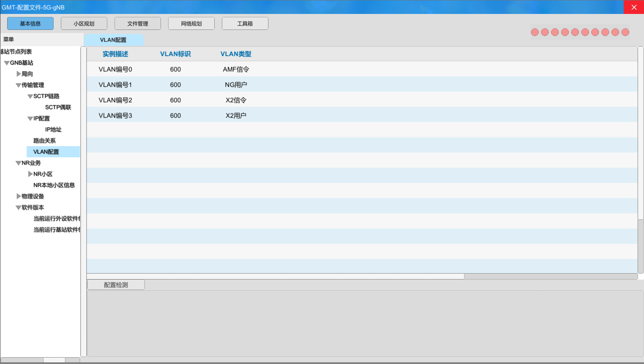
Task: Collapse the IP配置 tree node
Action: coord(30,119)
